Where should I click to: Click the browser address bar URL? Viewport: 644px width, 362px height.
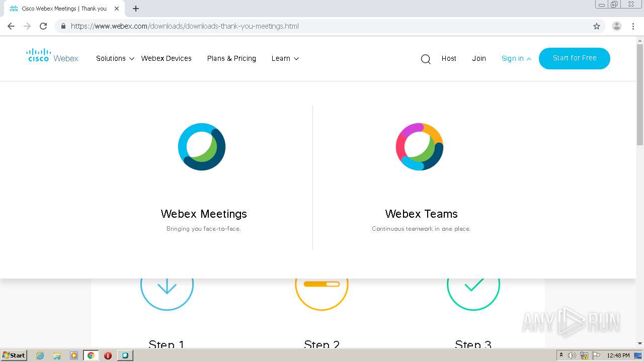(185, 26)
